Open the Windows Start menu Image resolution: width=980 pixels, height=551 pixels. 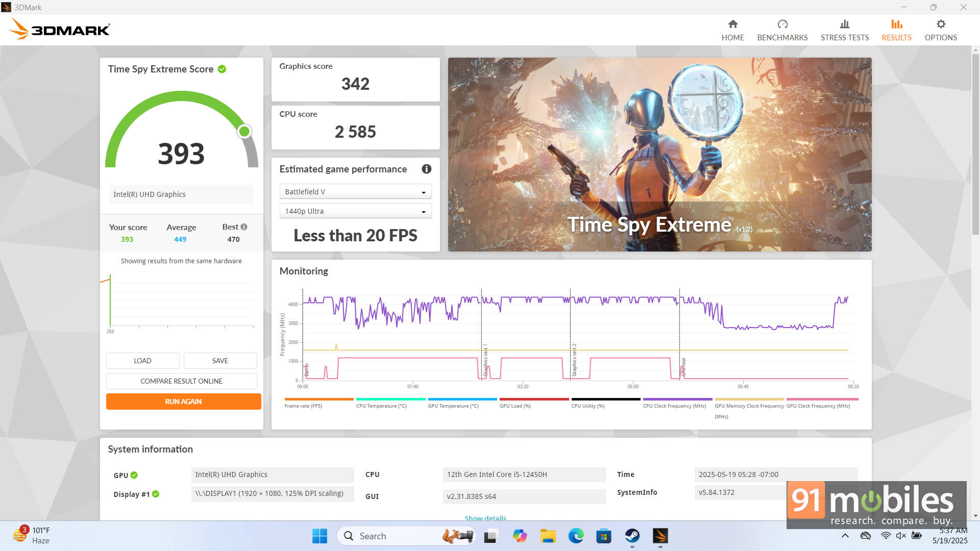[x=320, y=536]
